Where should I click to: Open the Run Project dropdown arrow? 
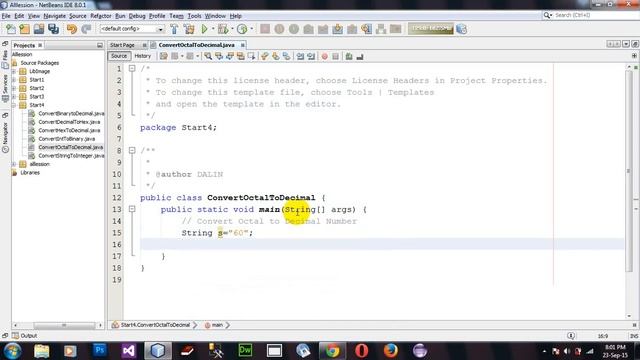(213, 29)
